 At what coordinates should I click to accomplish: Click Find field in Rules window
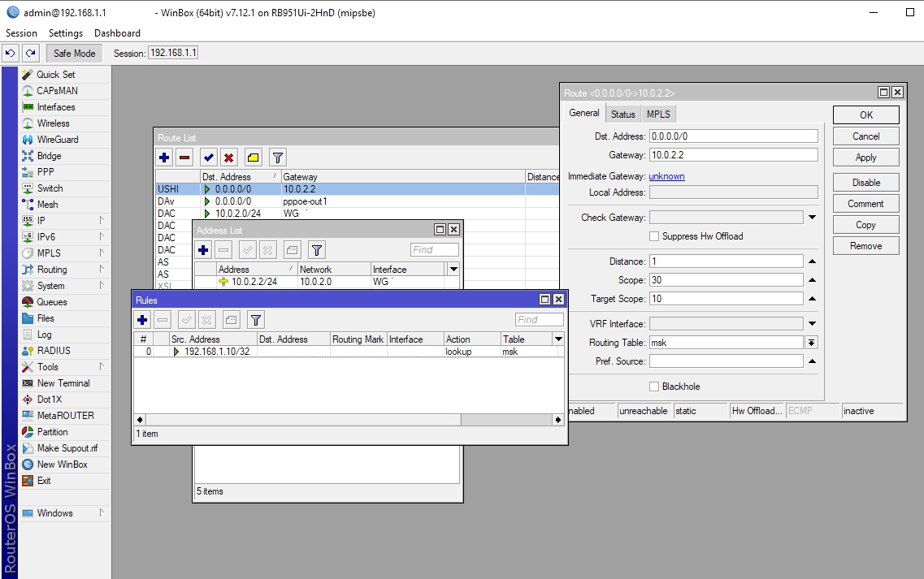pyautogui.click(x=539, y=319)
